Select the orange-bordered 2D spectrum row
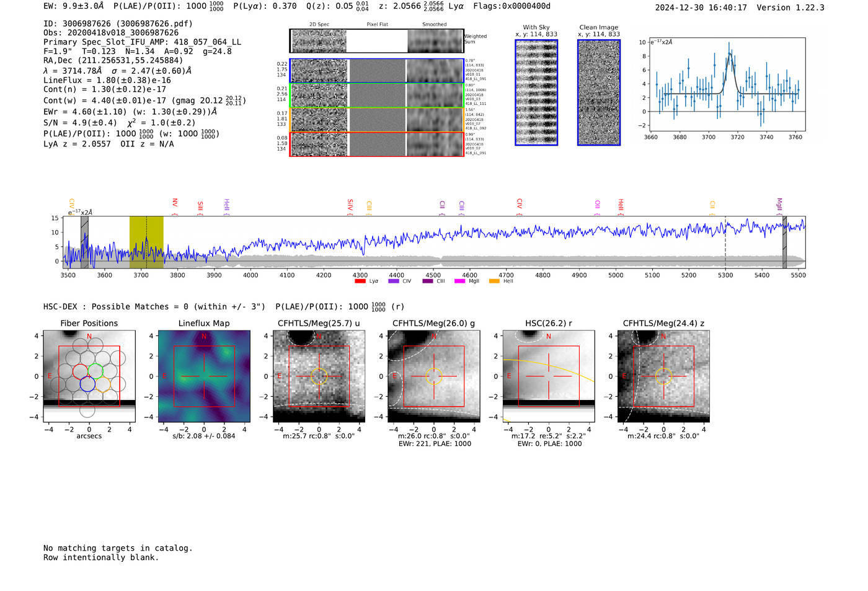 click(x=376, y=120)
